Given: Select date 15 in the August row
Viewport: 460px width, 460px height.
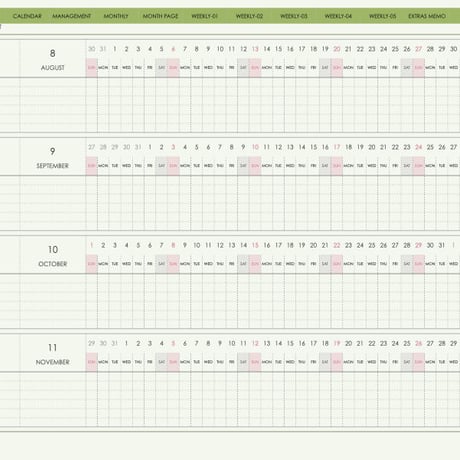Looking at the screenshot, I should [x=278, y=49].
